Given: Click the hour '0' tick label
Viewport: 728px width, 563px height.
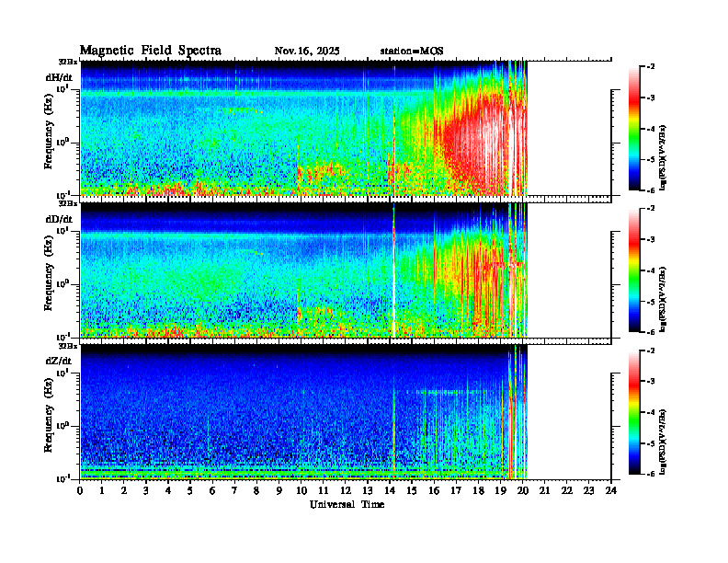Looking at the screenshot, I should pos(80,491).
